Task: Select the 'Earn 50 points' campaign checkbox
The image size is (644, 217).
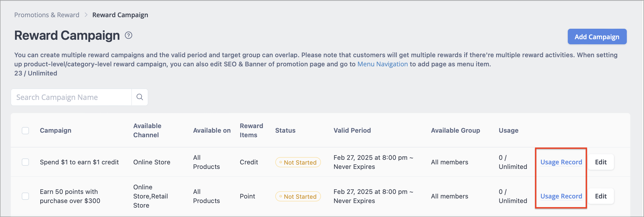Action: (25, 196)
